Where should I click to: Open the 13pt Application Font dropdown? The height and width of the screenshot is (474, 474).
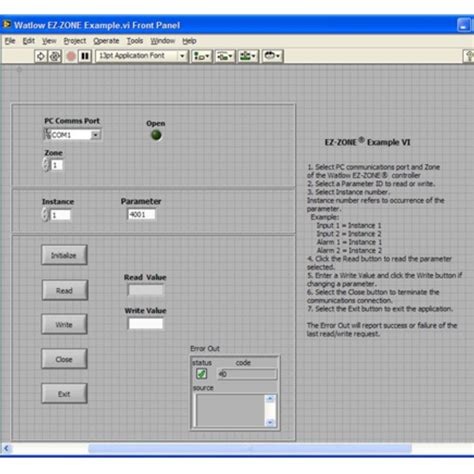tap(142, 56)
